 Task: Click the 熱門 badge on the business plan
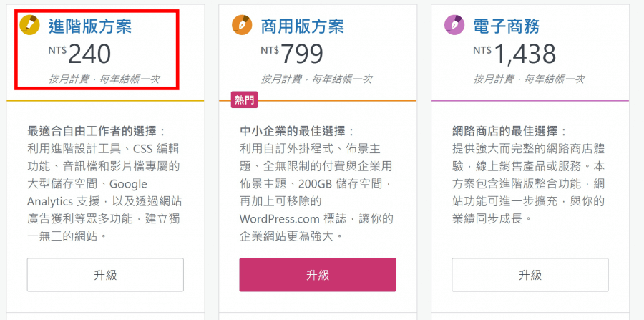coord(245,100)
